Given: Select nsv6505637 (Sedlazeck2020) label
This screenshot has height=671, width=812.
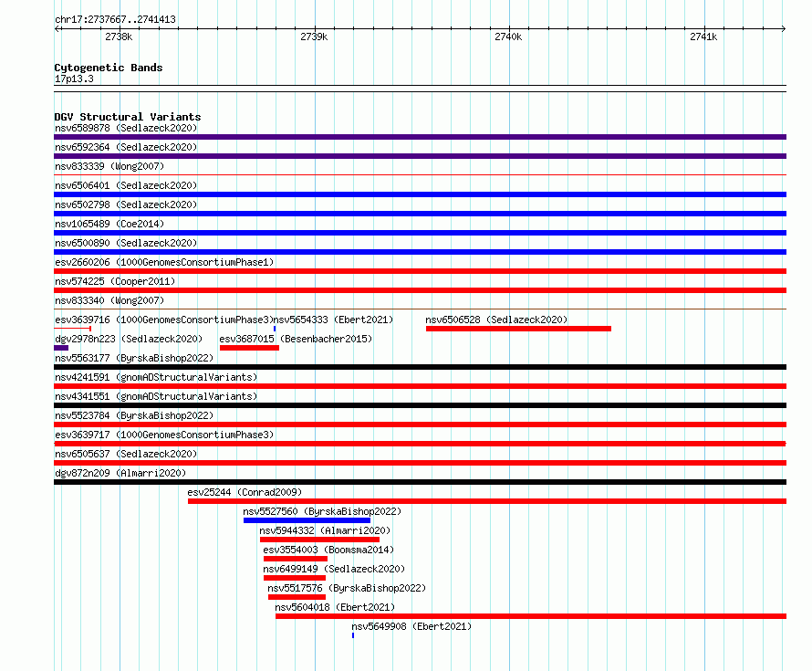Looking at the screenshot, I should 126,454.
